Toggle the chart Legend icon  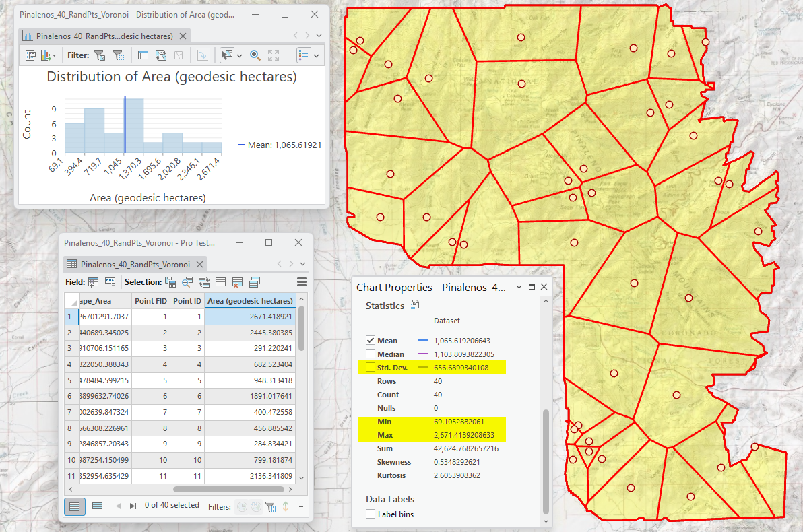coord(304,55)
